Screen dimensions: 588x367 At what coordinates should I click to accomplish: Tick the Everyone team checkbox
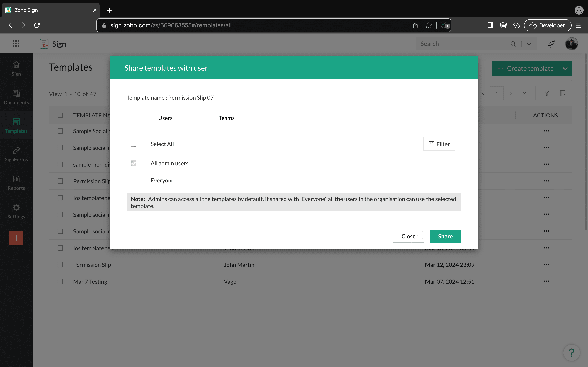133,180
